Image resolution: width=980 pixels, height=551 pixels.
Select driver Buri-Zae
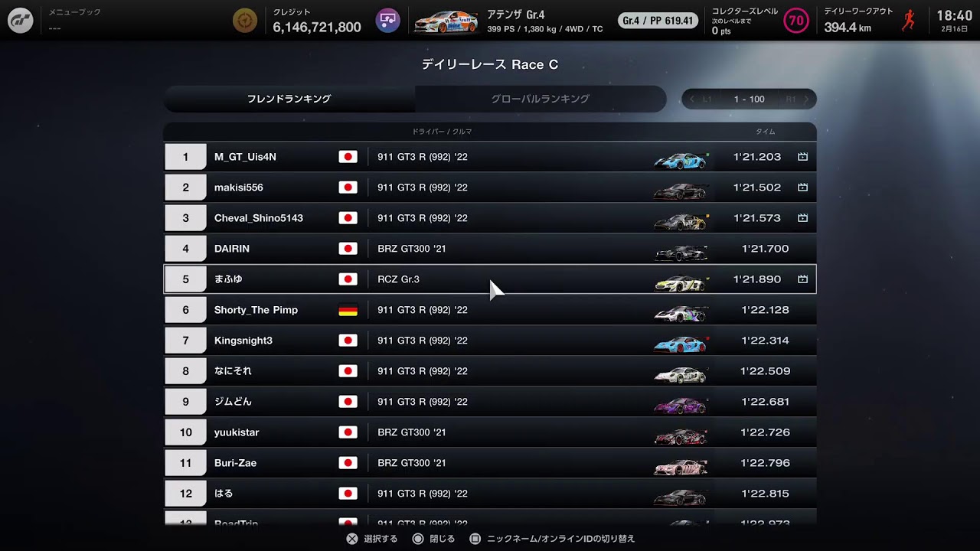pyautogui.click(x=235, y=463)
